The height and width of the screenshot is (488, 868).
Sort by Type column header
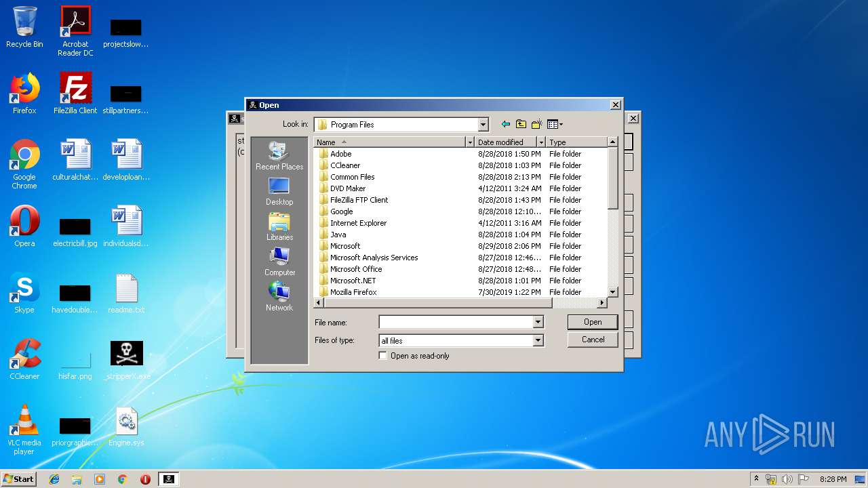click(576, 142)
